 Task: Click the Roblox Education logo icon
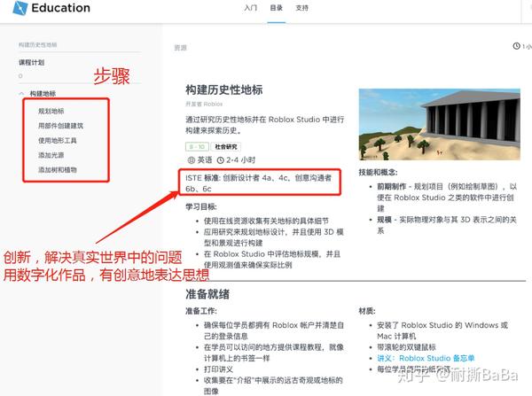click(x=20, y=8)
